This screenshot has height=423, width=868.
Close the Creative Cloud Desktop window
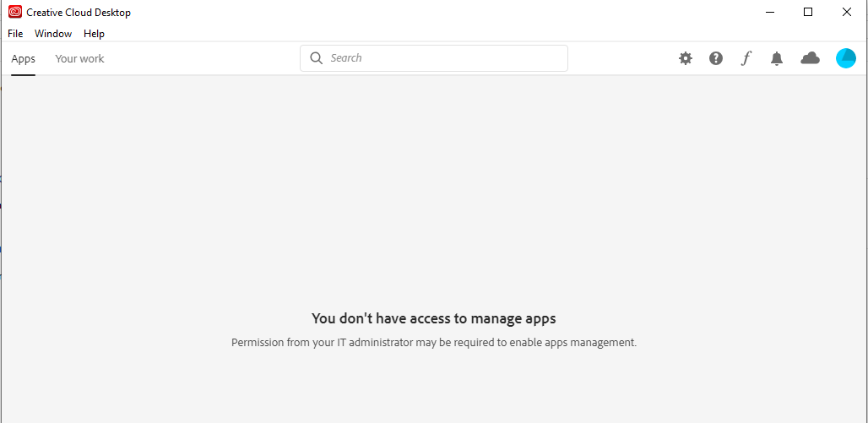click(846, 12)
